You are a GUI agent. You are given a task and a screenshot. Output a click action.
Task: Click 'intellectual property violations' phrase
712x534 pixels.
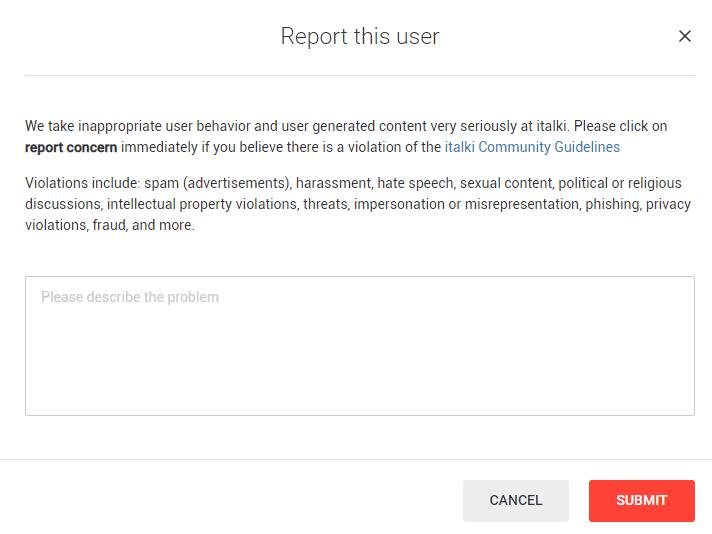tap(203, 204)
